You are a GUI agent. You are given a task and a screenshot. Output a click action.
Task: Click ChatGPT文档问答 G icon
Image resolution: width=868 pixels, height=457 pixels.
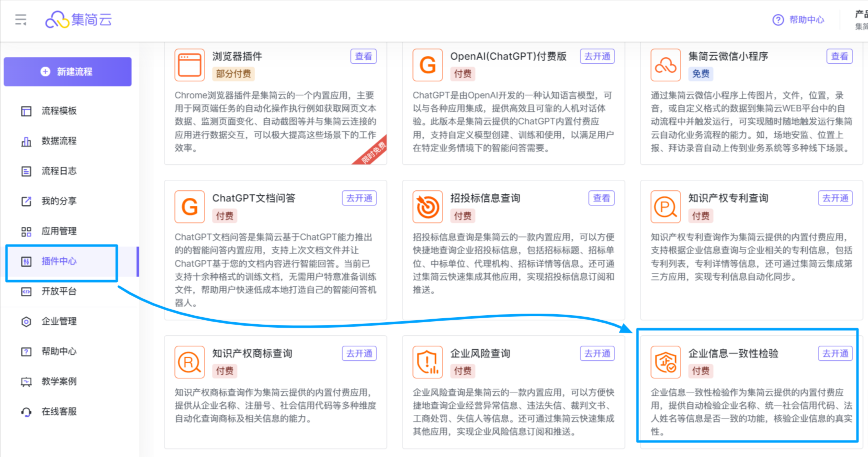pos(190,207)
